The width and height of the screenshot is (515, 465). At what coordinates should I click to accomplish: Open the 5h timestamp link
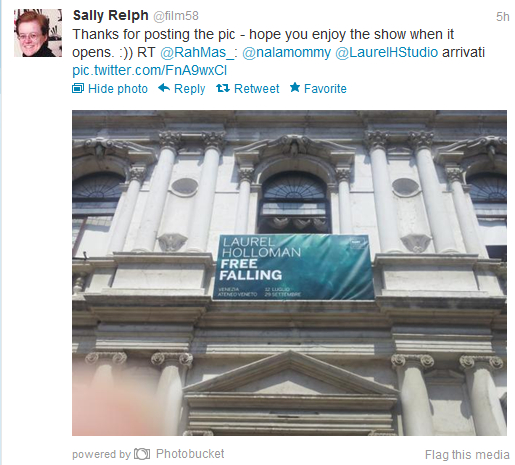pyautogui.click(x=502, y=17)
